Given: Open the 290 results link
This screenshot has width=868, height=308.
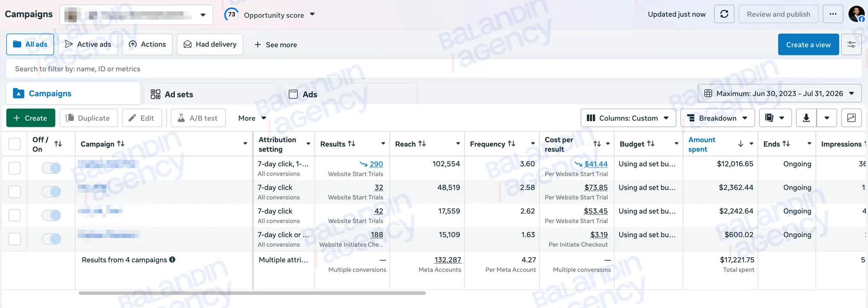Looking at the screenshot, I should 376,164.
